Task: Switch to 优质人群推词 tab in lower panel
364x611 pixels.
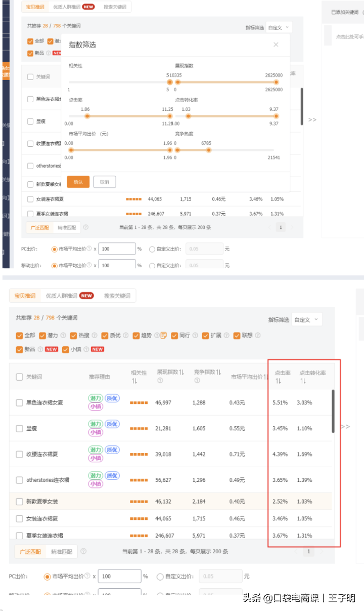Action: tap(69, 296)
